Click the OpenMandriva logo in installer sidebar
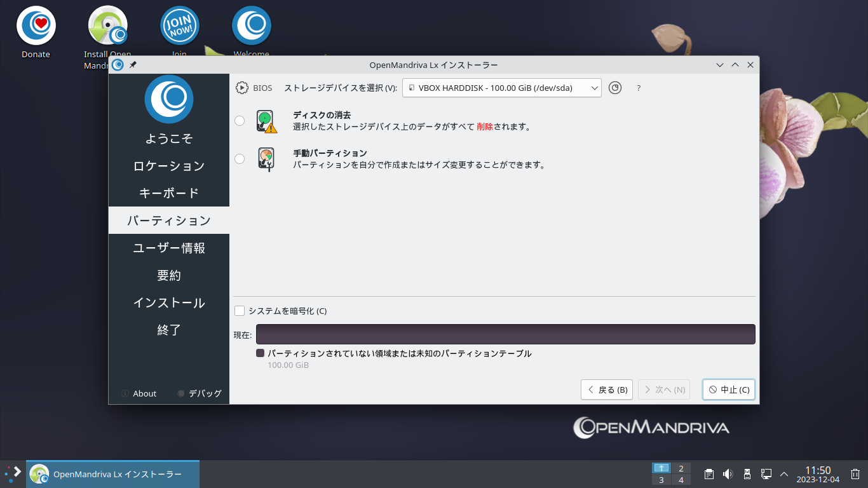Image resolution: width=868 pixels, height=488 pixels. [169, 98]
